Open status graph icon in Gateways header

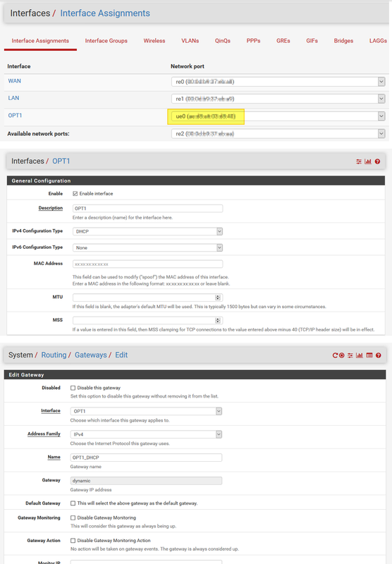pos(360,355)
